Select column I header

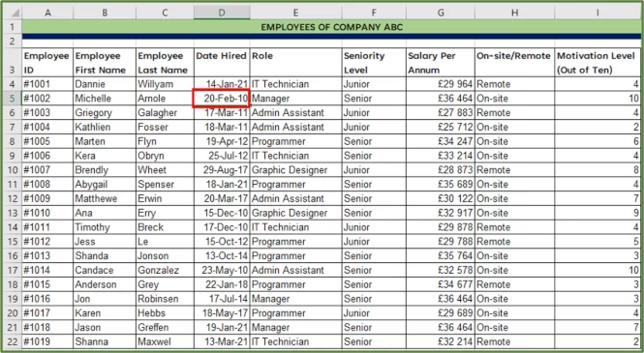[598, 14]
